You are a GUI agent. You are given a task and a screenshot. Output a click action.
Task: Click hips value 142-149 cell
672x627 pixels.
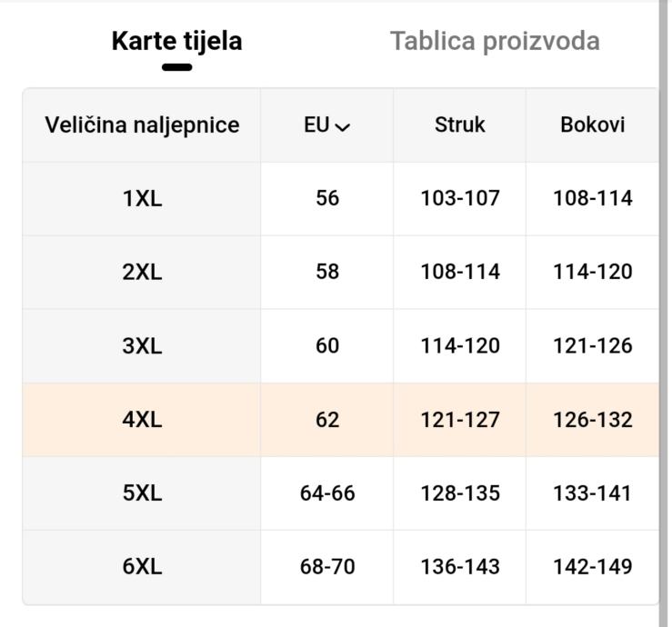[592, 567]
